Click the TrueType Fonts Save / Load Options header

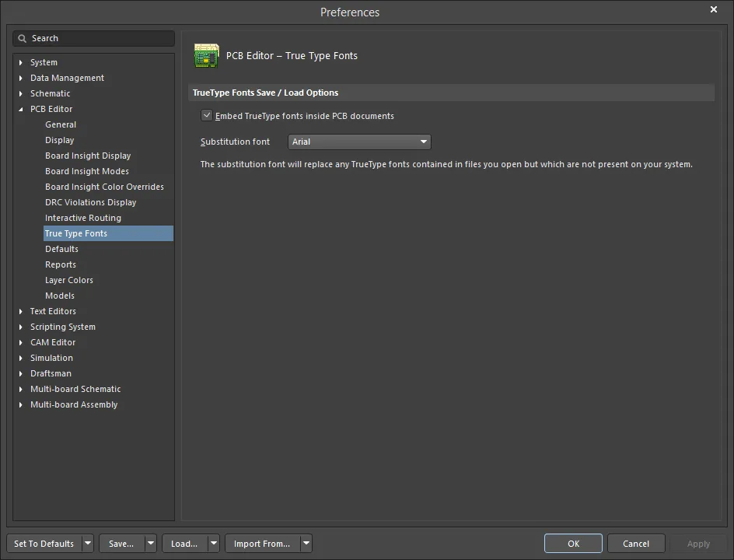click(x=265, y=93)
